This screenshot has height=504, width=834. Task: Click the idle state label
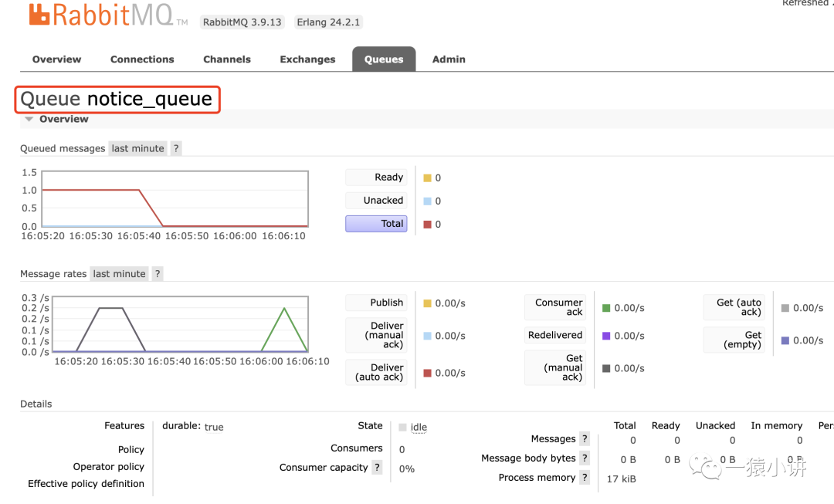point(419,428)
